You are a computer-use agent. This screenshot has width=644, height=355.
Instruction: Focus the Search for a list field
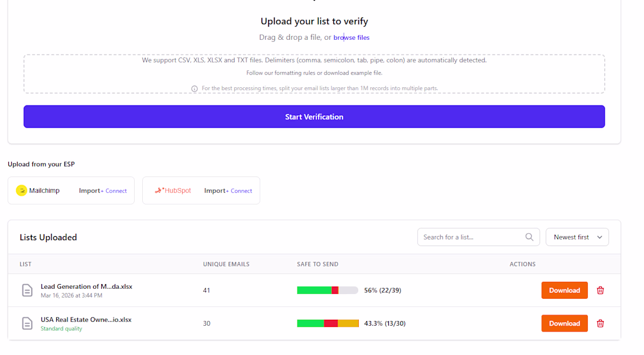pyautogui.click(x=478, y=237)
